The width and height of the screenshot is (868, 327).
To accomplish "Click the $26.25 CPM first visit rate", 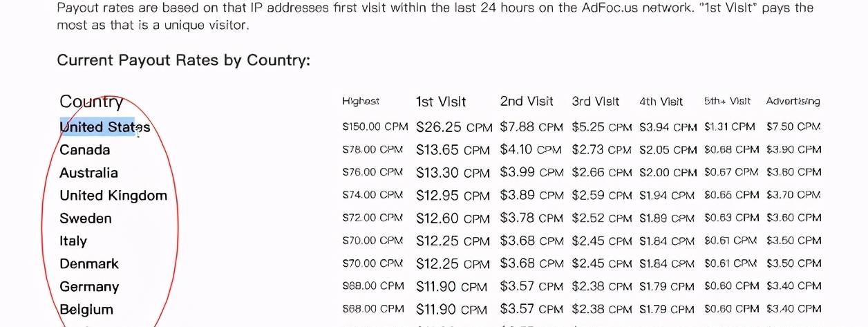I will (x=454, y=127).
